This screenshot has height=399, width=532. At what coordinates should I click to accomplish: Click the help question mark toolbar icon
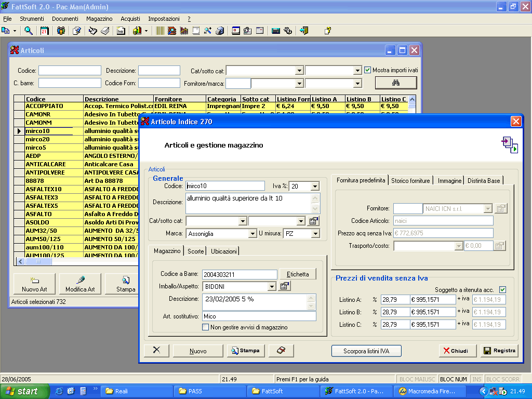click(327, 31)
